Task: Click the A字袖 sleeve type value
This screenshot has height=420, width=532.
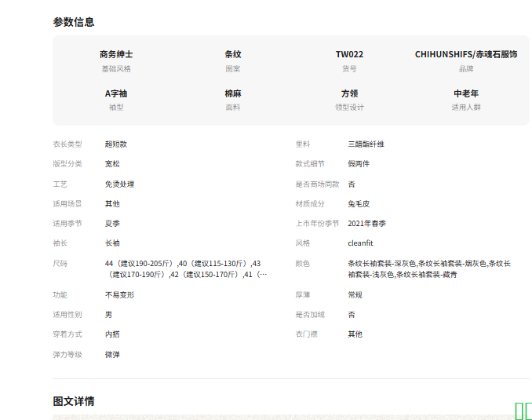Action: pos(116,93)
